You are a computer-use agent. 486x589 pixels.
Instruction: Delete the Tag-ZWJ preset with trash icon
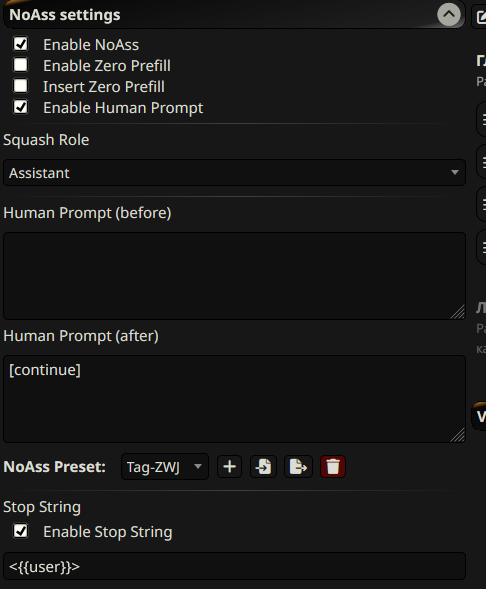point(333,467)
